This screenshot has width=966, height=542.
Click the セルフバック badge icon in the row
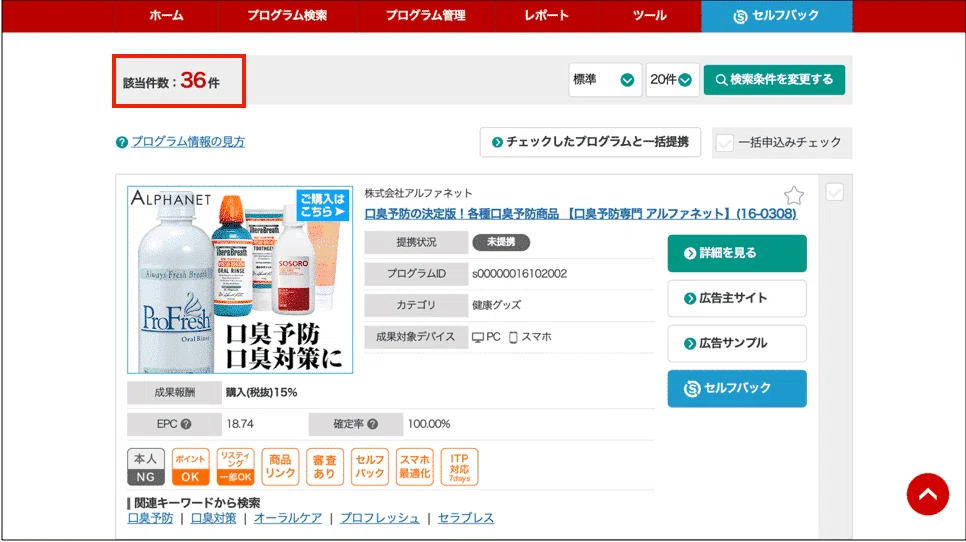click(370, 466)
